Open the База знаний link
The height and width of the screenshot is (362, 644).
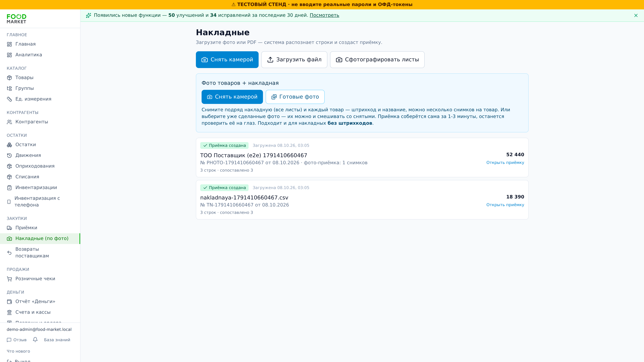tap(57, 340)
